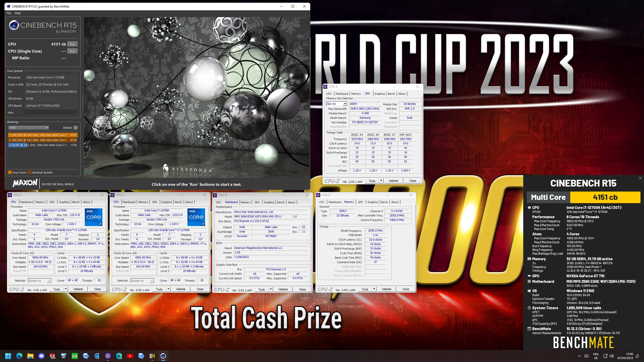
Task: Open the 13:06 clock and calendar
Action: coord(625,356)
